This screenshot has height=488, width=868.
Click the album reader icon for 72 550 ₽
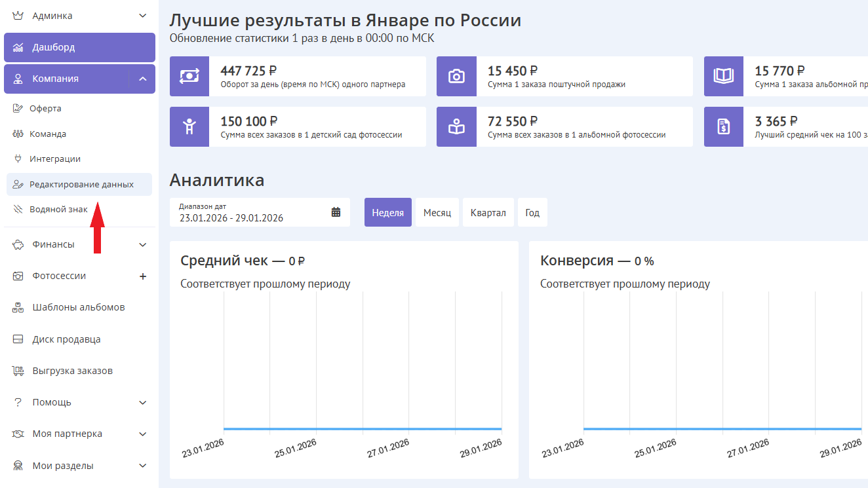(456, 126)
